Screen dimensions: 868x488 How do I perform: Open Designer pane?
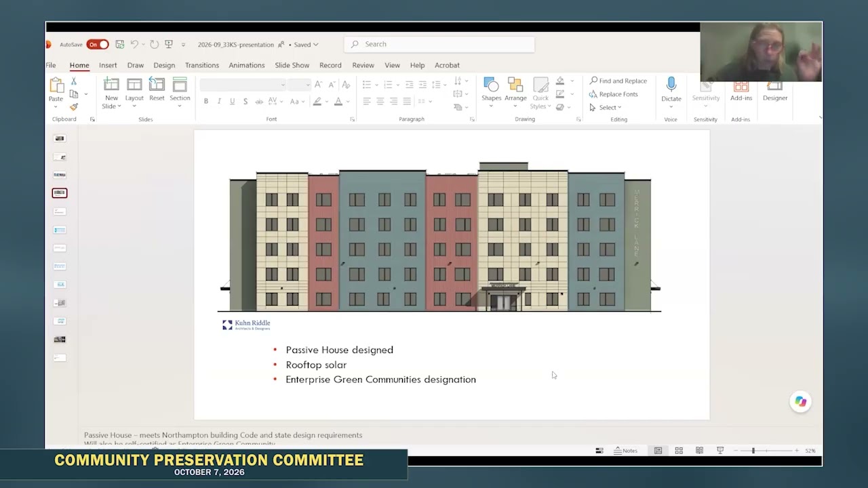(x=775, y=91)
